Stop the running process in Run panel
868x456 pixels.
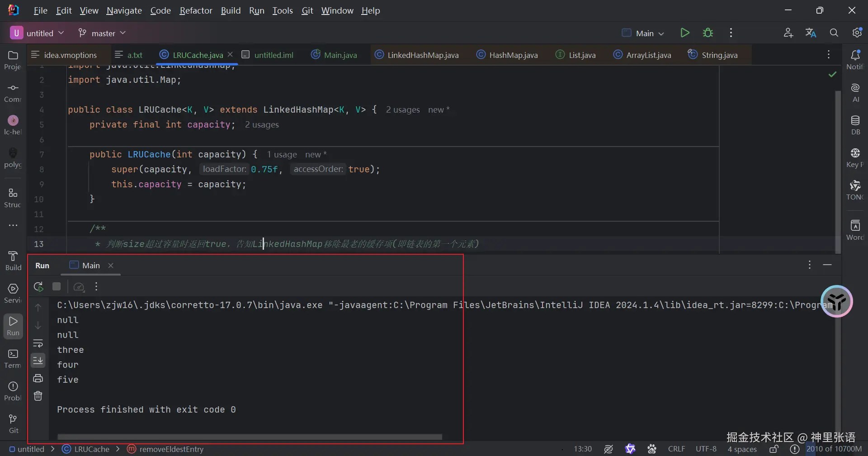57,287
